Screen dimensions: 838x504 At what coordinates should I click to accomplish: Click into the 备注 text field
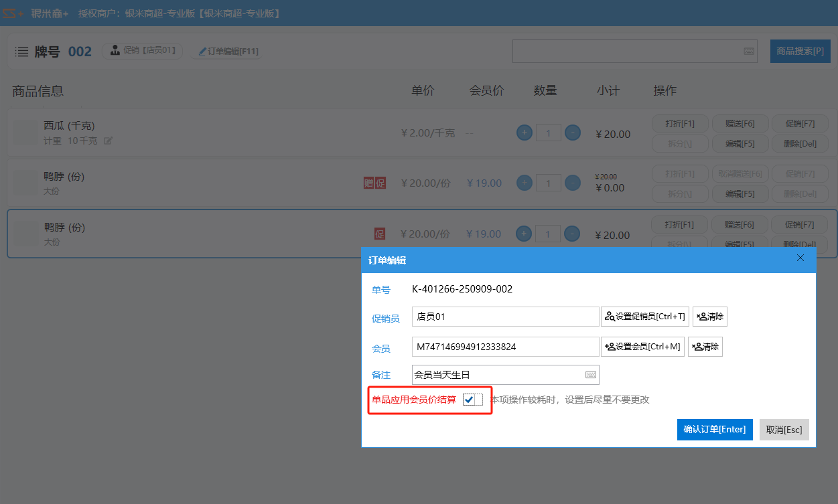(x=496, y=375)
